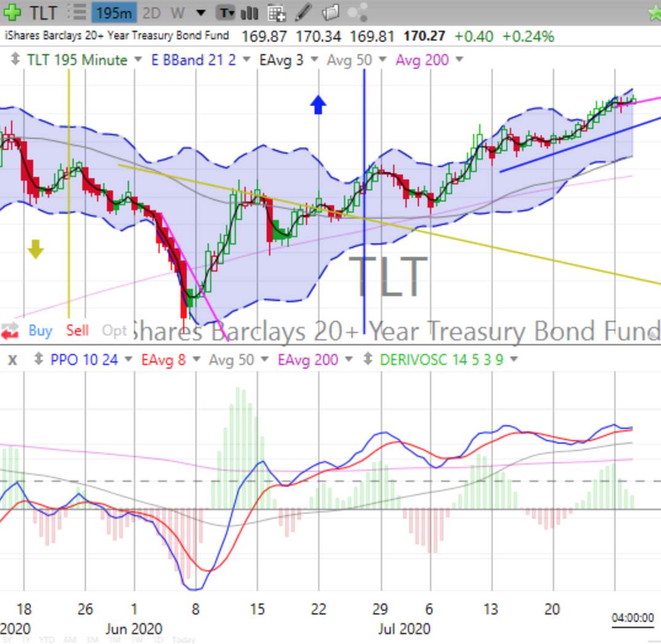Close the PPO indicator panel with the x
661x644 pixels.
pyautogui.click(x=12, y=359)
